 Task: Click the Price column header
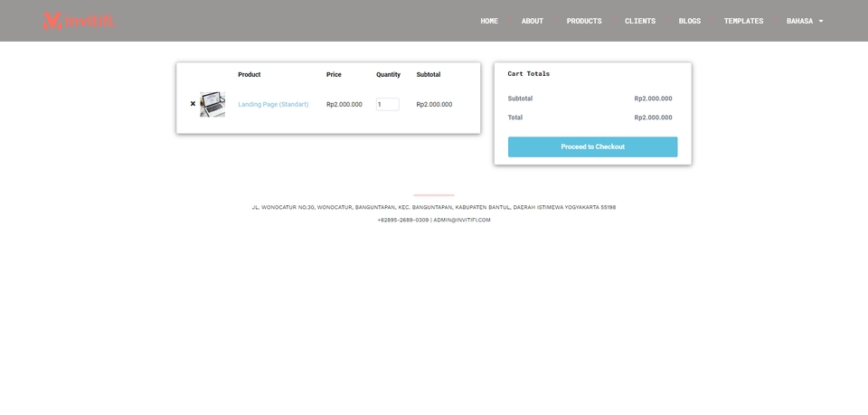(x=334, y=74)
